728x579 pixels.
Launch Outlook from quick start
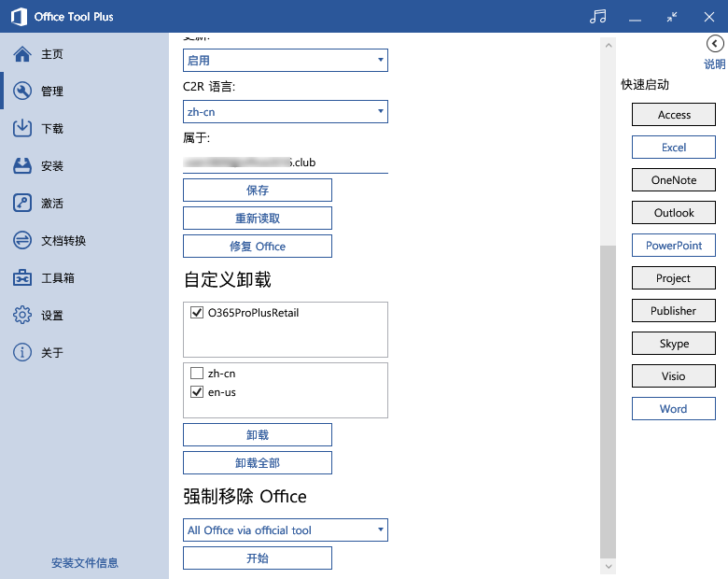click(674, 212)
